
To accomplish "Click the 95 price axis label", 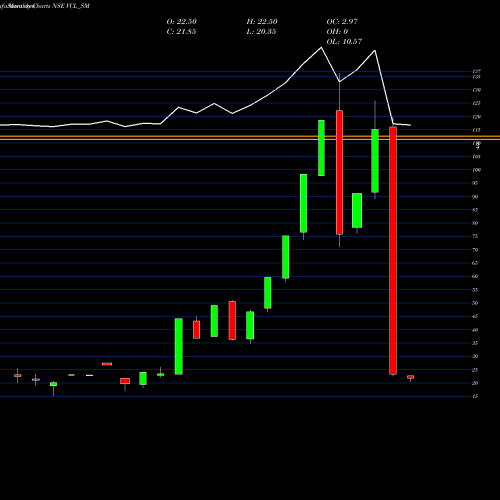I will click(475, 183).
